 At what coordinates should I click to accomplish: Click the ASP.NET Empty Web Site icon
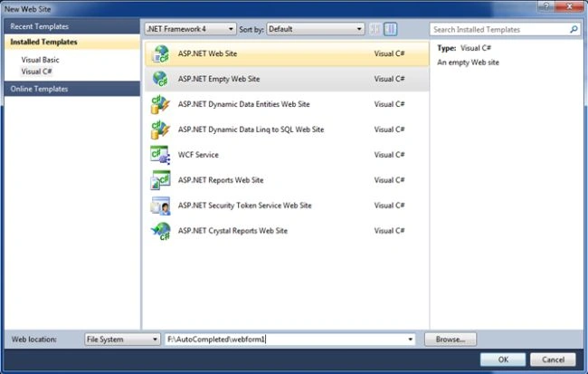pyautogui.click(x=160, y=79)
